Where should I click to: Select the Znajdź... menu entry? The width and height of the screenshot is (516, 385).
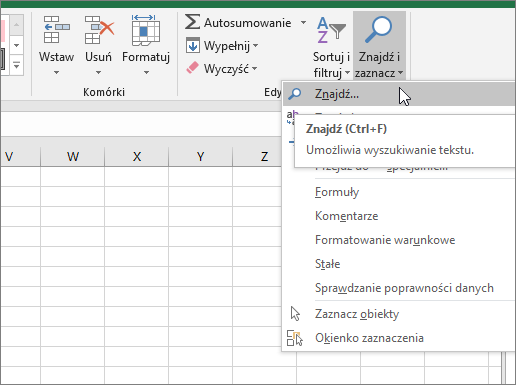[x=399, y=94]
